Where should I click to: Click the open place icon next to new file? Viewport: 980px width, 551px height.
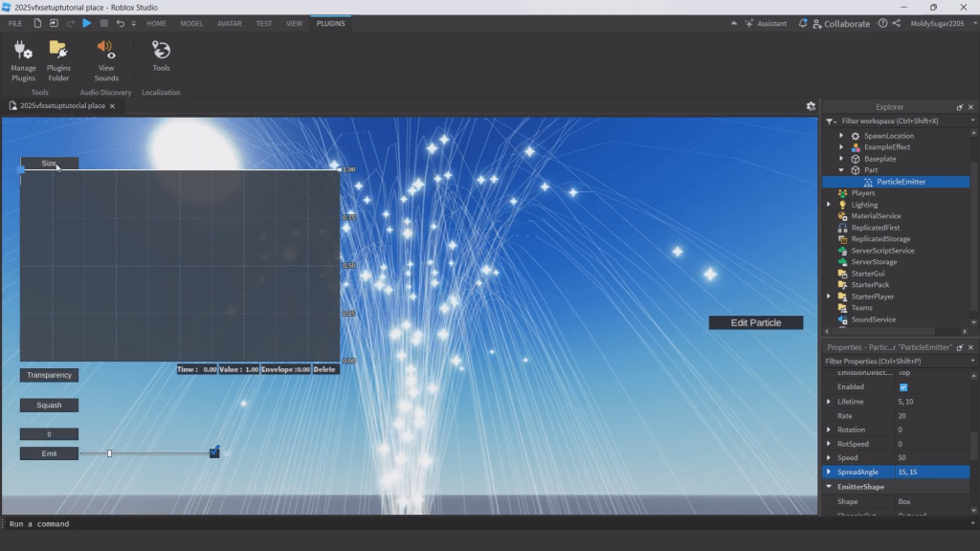tap(54, 23)
